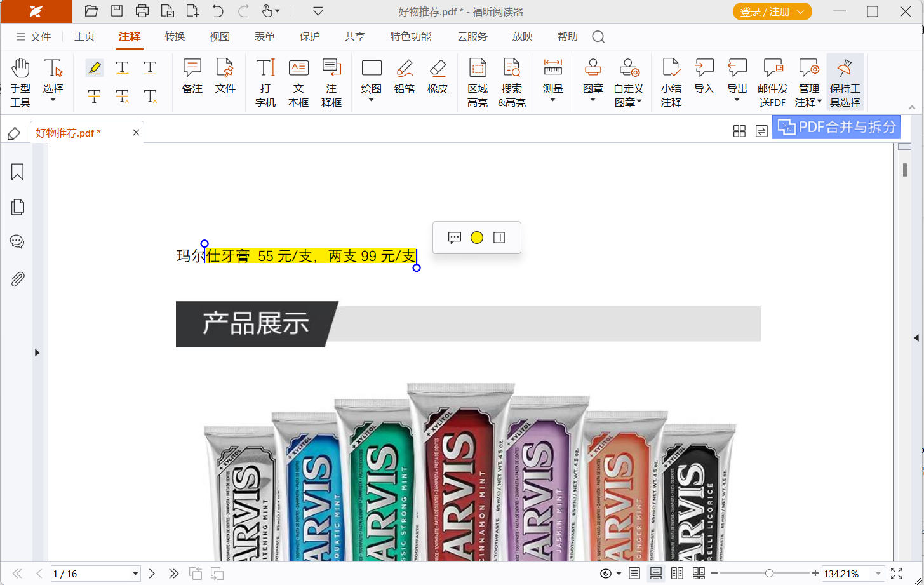Switch to the Convert (转换) tab
The height and width of the screenshot is (585, 924).
pos(175,37)
